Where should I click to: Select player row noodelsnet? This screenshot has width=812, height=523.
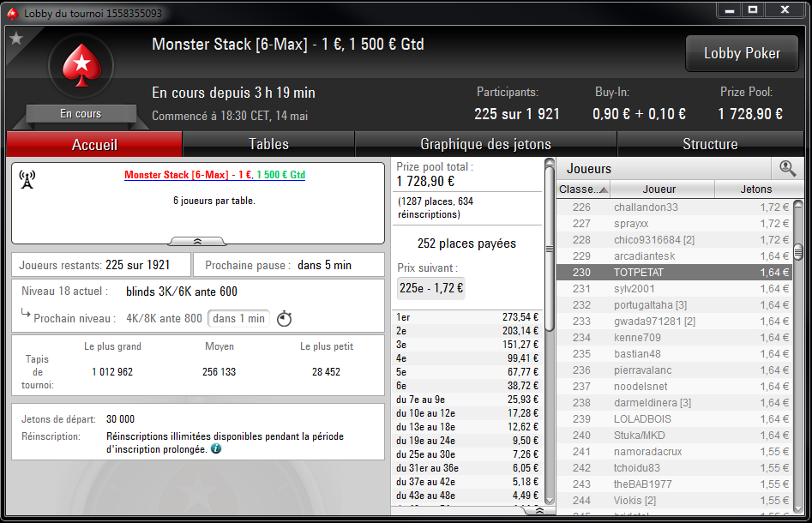[x=674, y=387]
